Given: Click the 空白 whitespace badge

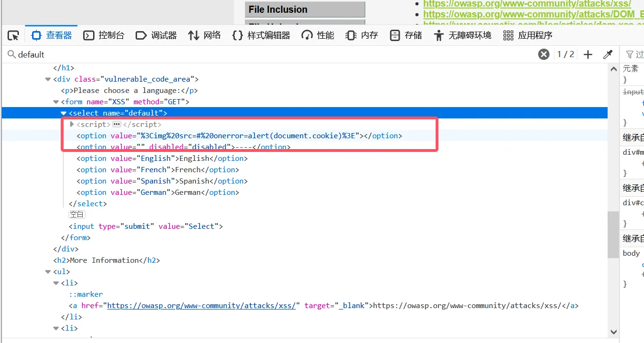Looking at the screenshot, I should 77,215.
